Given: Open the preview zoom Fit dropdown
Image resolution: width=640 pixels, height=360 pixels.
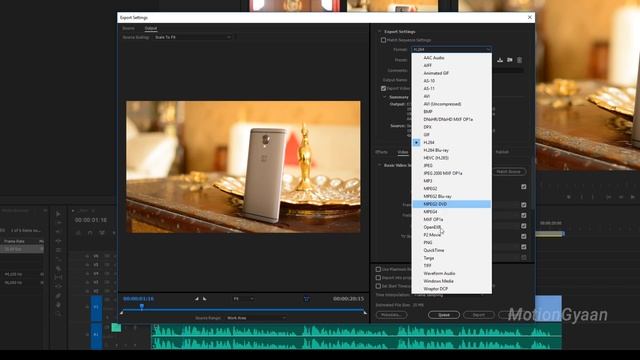Looking at the screenshot, I should tap(243, 299).
